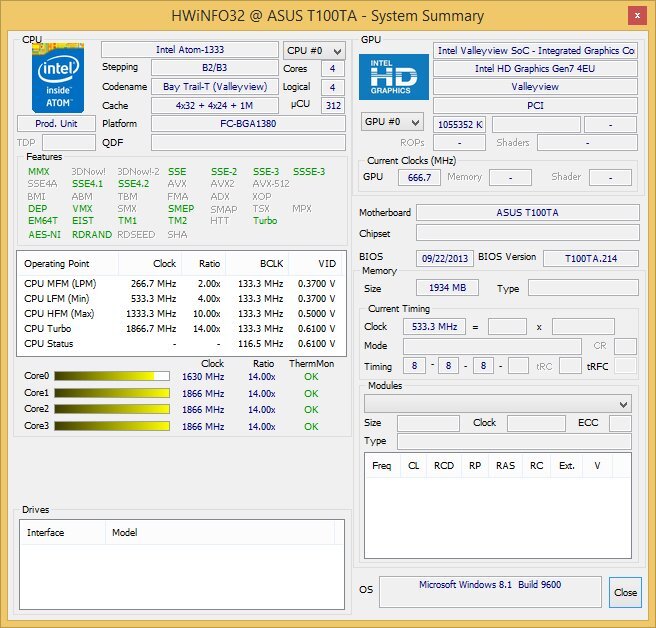Viewport: 656px width, 628px height.
Task: Click the Cache 4x32 + 4x24 + 1M field
Action: [215, 105]
